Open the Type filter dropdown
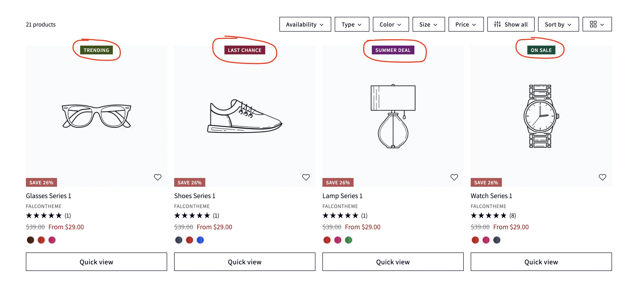This screenshot has height=281, width=644. pyautogui.click(x=351, y=24)
